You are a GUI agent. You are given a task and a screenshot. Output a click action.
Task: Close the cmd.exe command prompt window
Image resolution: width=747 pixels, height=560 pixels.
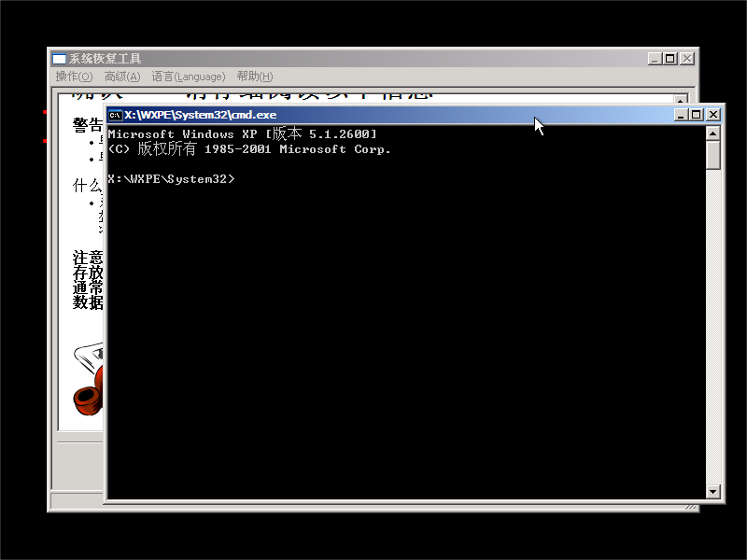coord(712,115)
